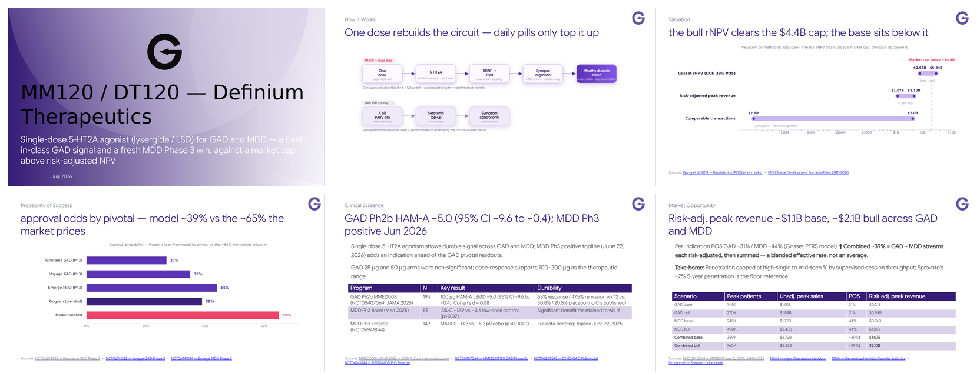Viewport: 980px width, 380px height.
Task: Click the 'Durability' column header
Action: pyautogui.click(x=583, y=288)
